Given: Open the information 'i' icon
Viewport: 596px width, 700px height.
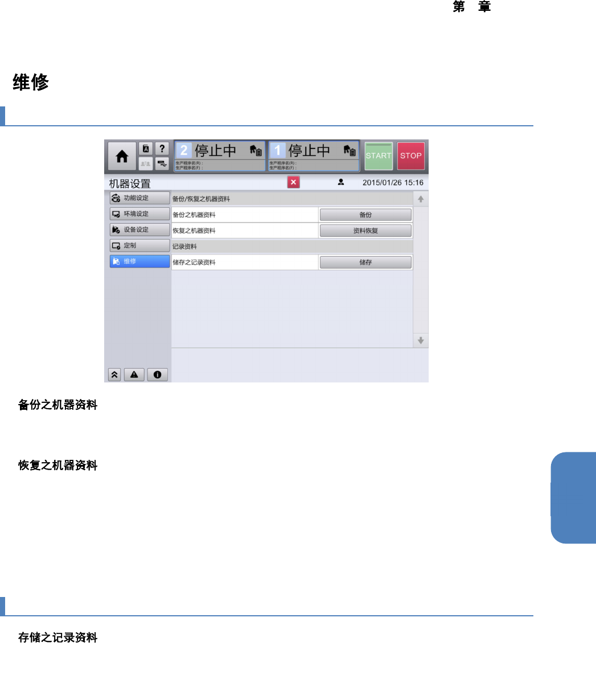Looking at the screenshot, I should pyautogui.click(x=158, y=374).
